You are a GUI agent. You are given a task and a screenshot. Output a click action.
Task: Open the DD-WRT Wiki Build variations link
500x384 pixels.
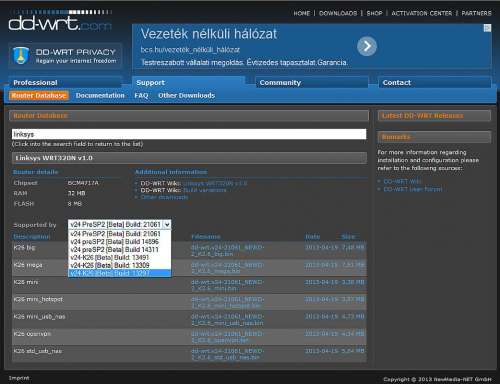tap(205, 190)
